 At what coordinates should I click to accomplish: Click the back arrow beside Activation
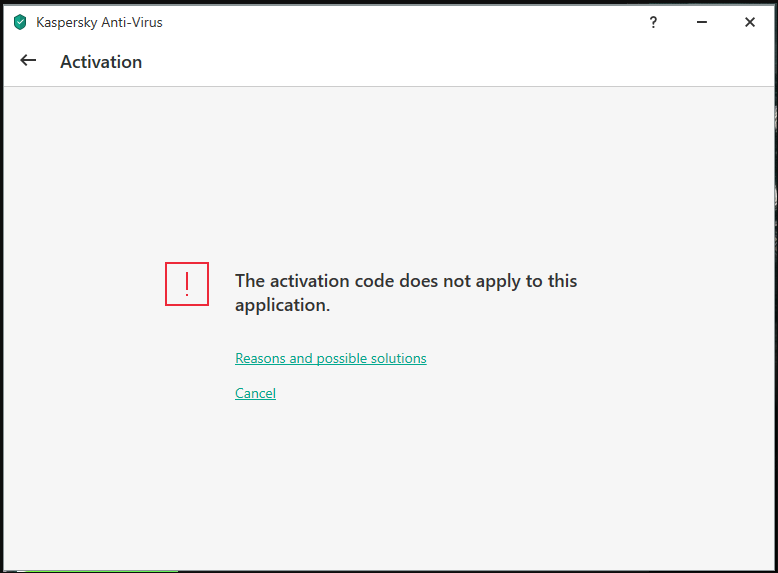tap(28, 61)
